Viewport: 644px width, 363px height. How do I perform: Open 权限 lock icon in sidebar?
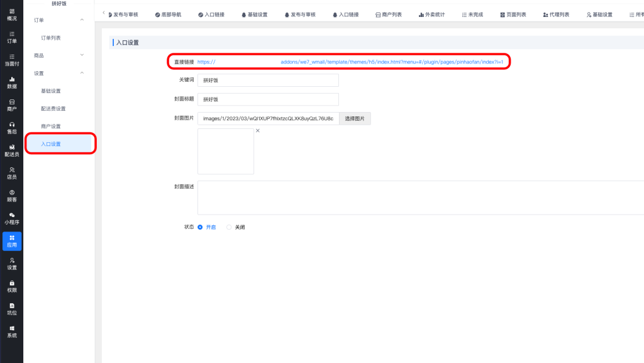(11, 286)
